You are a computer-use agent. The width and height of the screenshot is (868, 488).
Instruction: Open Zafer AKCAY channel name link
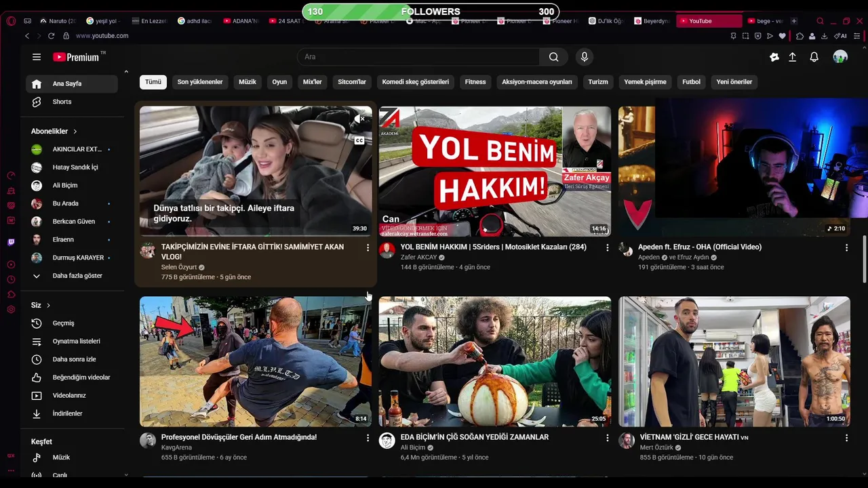pyautogui.click(x=418, y=258)
